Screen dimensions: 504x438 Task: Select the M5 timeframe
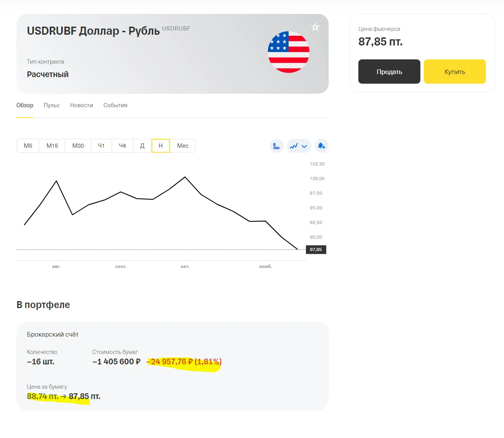(x=28, y=146)
